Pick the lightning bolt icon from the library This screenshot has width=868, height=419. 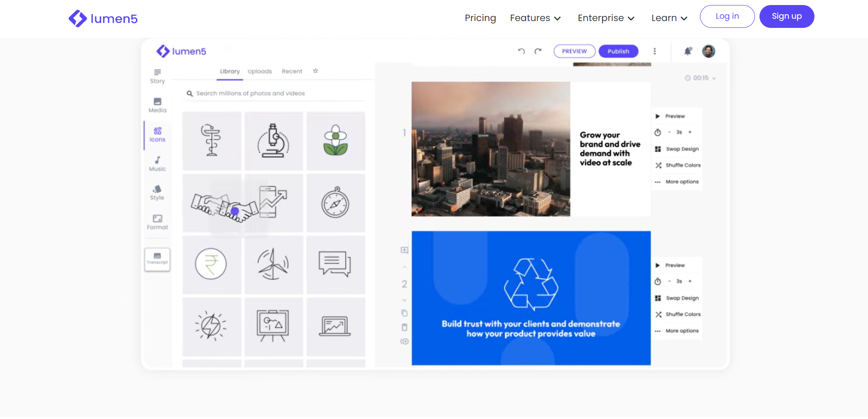coord(212,327)
